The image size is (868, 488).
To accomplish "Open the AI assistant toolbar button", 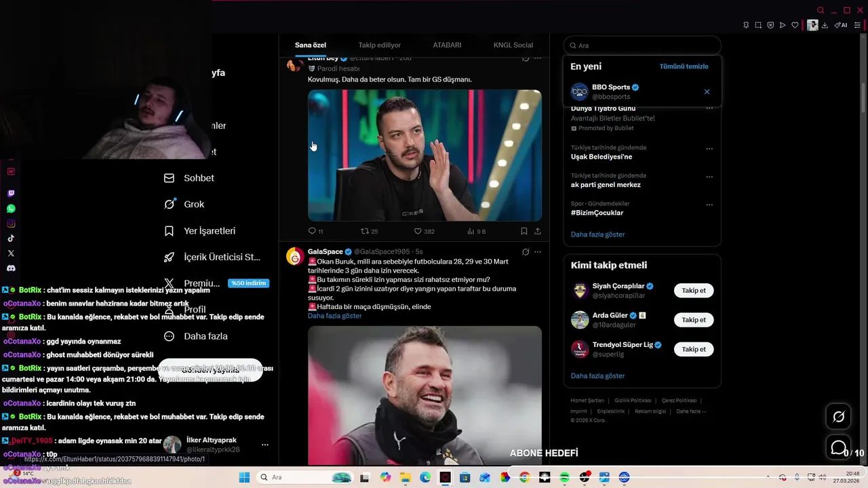I will tap(841, 25).
